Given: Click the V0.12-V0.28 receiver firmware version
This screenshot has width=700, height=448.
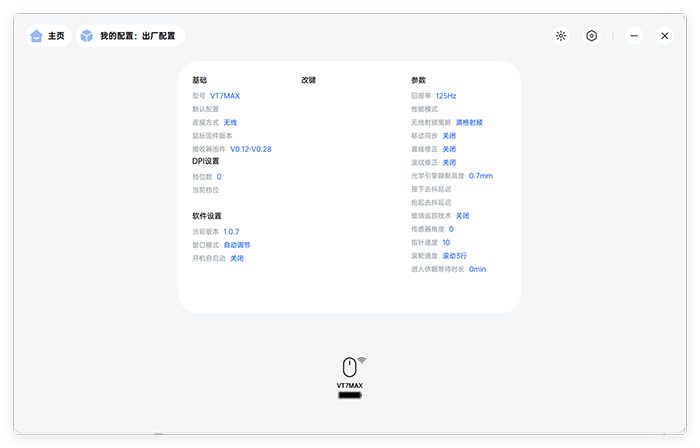Looking at the screenshot, I should click(x=250, y=149).
